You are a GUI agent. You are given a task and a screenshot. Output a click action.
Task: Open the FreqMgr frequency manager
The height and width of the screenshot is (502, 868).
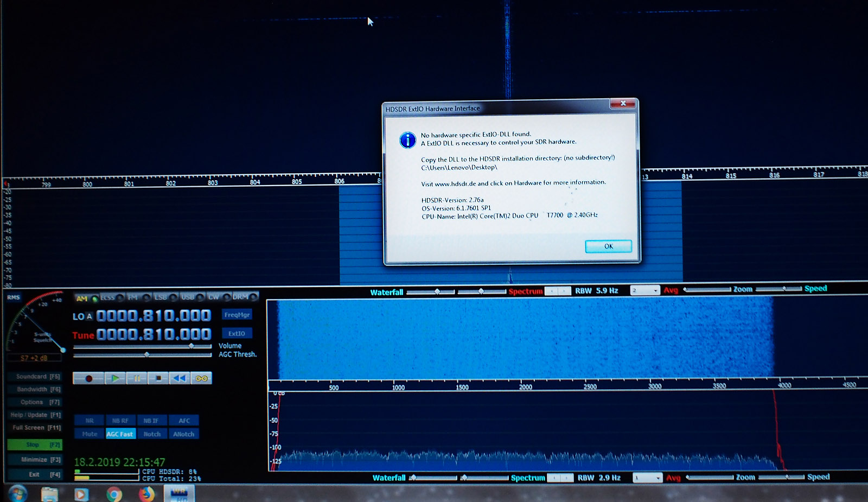237,315
